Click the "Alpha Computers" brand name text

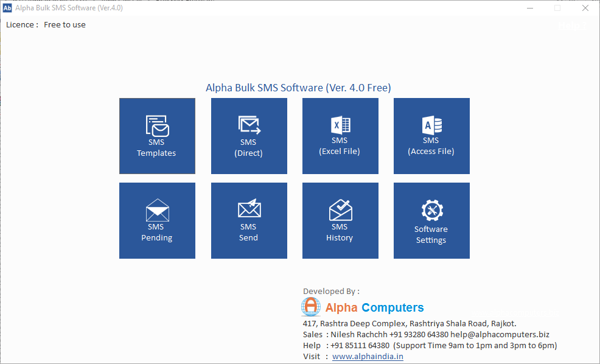[x=374, y=307]
